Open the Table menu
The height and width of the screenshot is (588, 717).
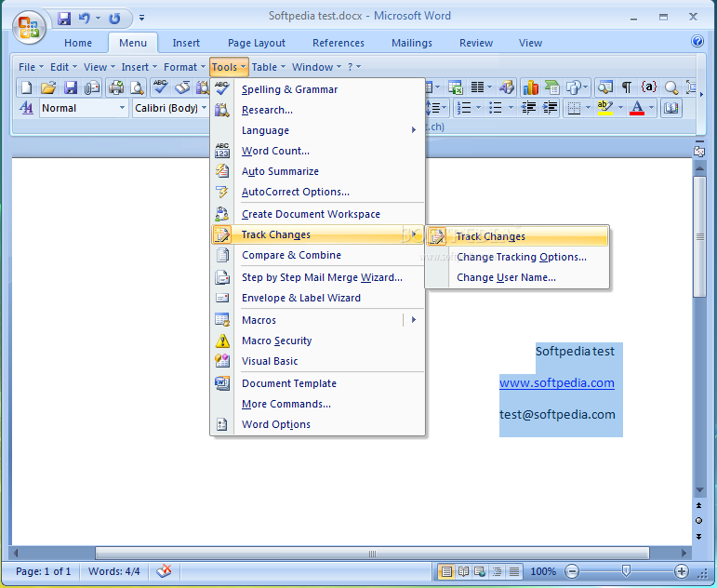tap(269, 67)
